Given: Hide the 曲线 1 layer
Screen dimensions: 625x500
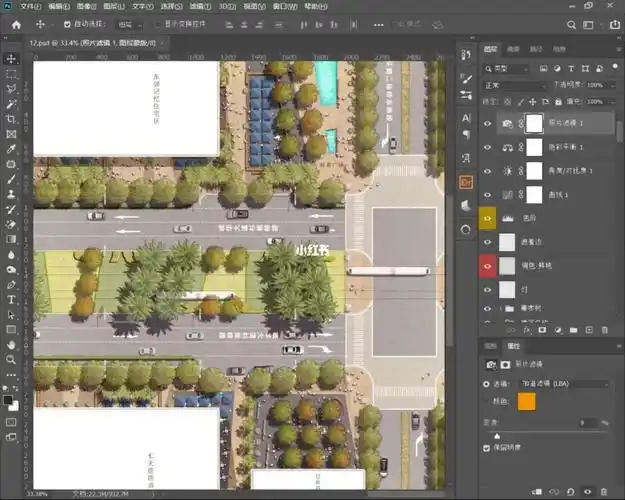Looking at the screenshot, I should (488, 194).
